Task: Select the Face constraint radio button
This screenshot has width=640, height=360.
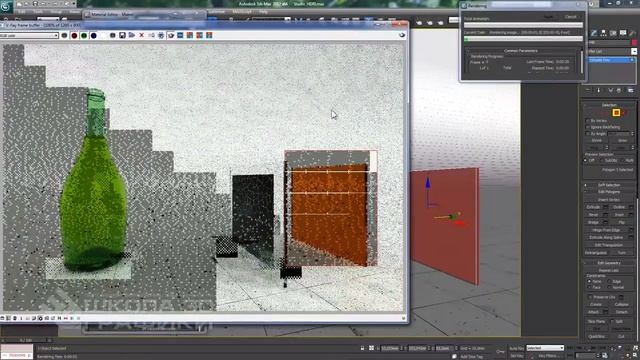Action: pyautogui.click(x=589, y=288)
